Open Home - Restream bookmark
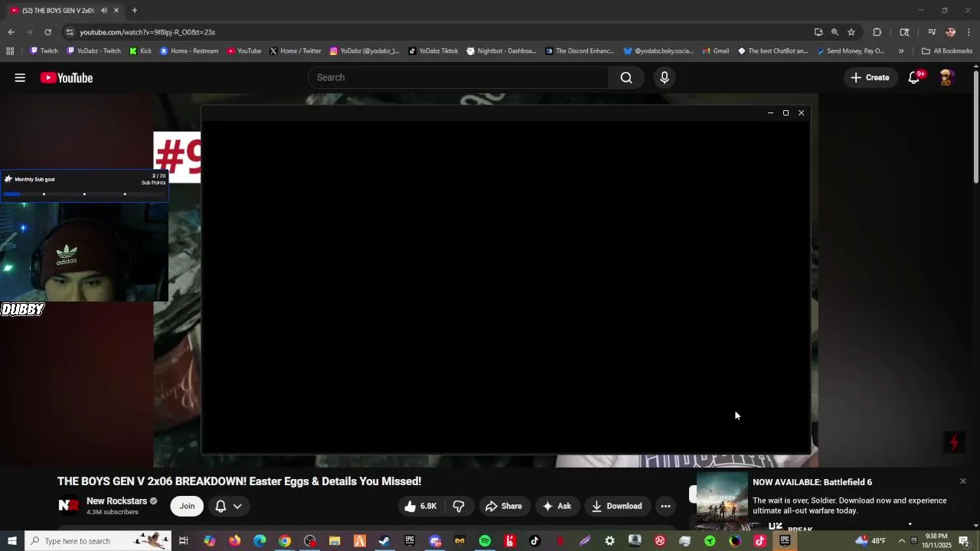980x551 pixels. [189, 51]
